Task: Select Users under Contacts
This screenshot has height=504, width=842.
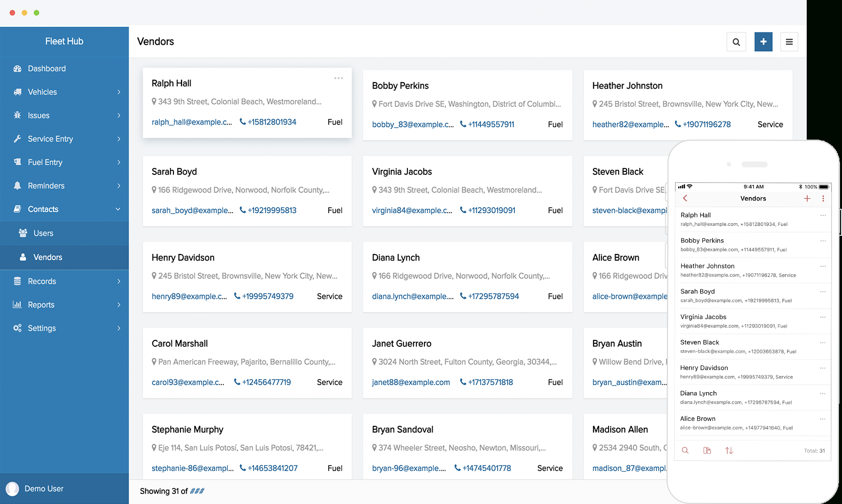Action: click(43, 233)
